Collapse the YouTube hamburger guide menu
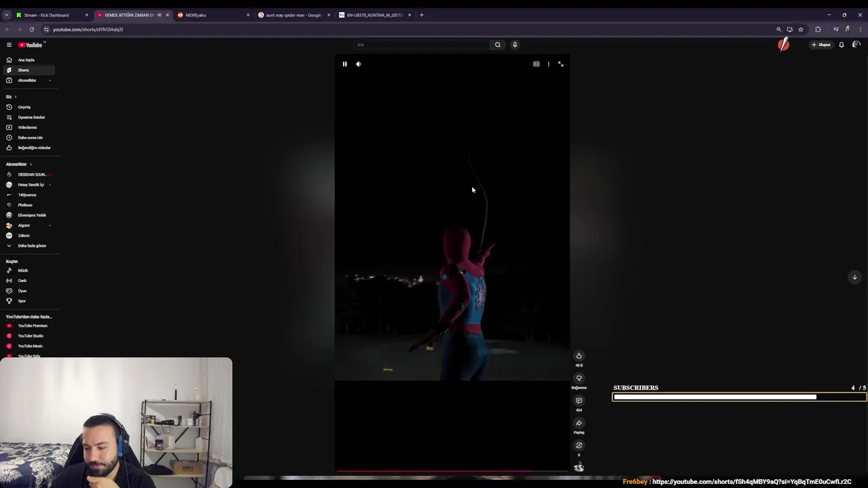The height and width of the screenshot is (488, 868). [9, 45]
